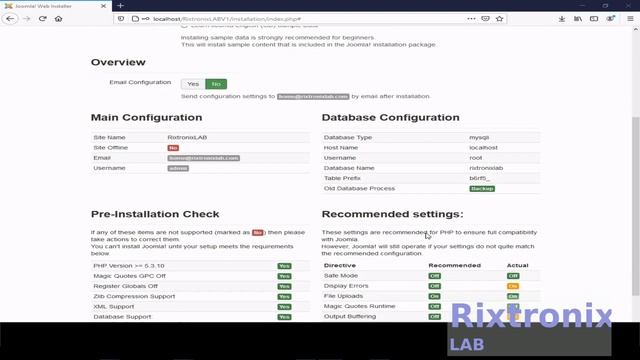Set Email Configuration to Yes
Image resolution: width=640 pixels, height=360 pixels.
193,84
